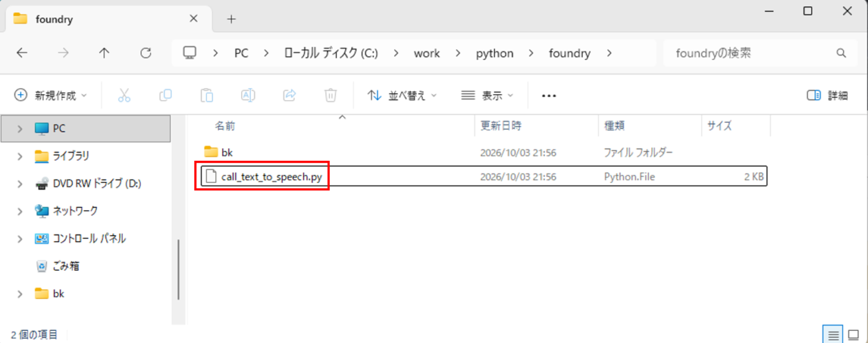Screen dimensions: 868x343
Task: Click python in the address breadcrumb
Action: pos(495,53)
